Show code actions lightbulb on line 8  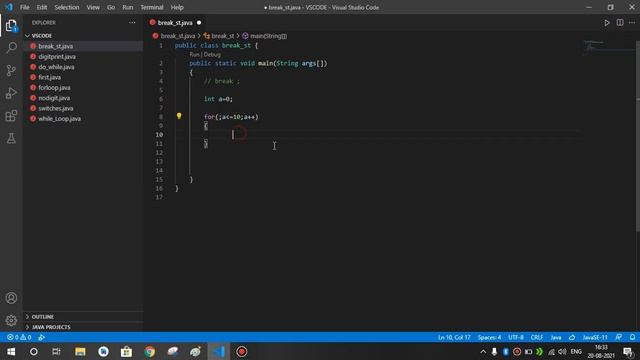click(179, 116)
